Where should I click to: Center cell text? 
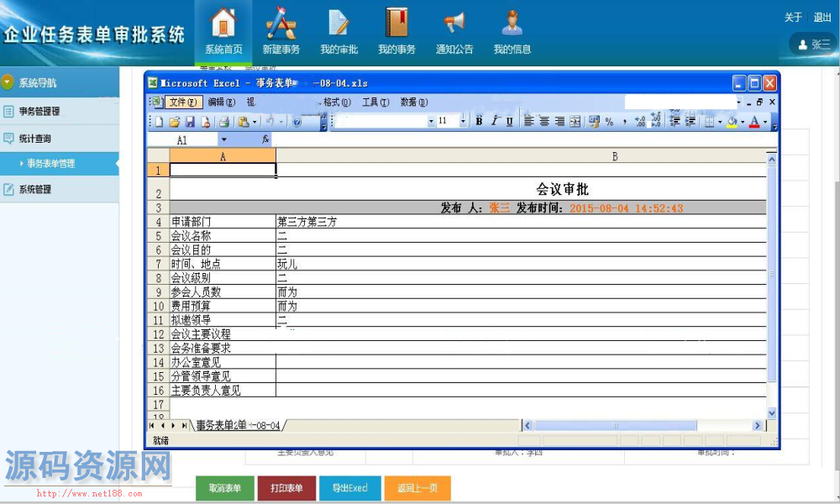[544, 122]
